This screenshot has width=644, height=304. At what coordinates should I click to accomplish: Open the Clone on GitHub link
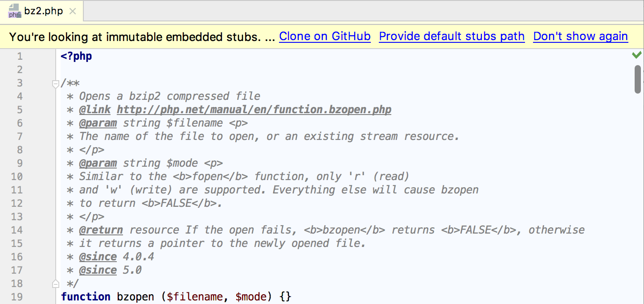[x=325, y=37]
